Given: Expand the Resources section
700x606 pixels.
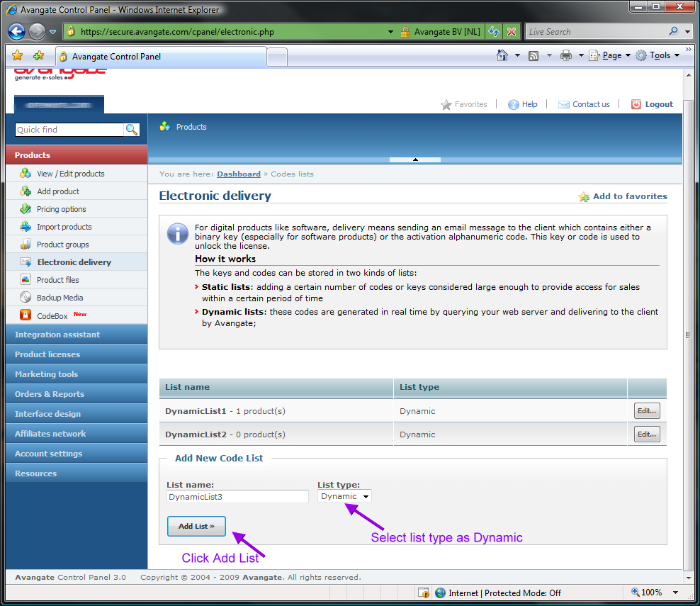Looking at the screenshot, I should pyautogui.click(x=77, y=473).
